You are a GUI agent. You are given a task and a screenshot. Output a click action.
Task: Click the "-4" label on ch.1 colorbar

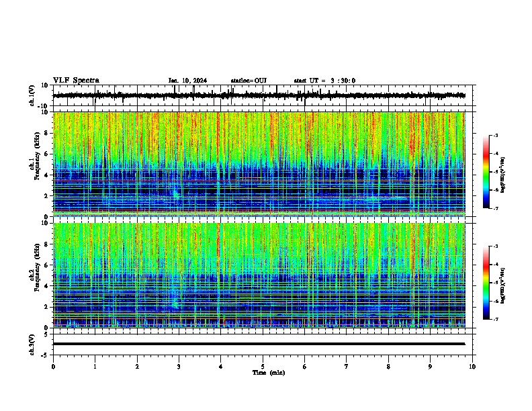tap(495, 154)
